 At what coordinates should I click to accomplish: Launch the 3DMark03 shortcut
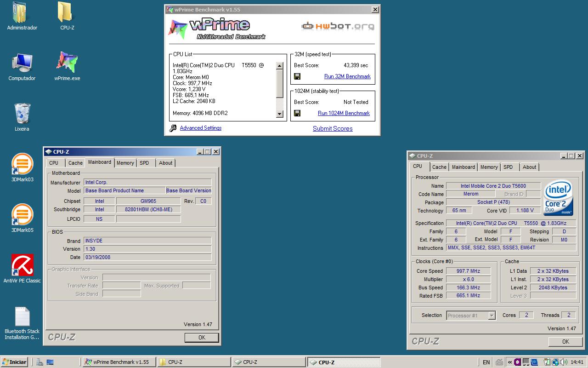click(x=22, y=168)
